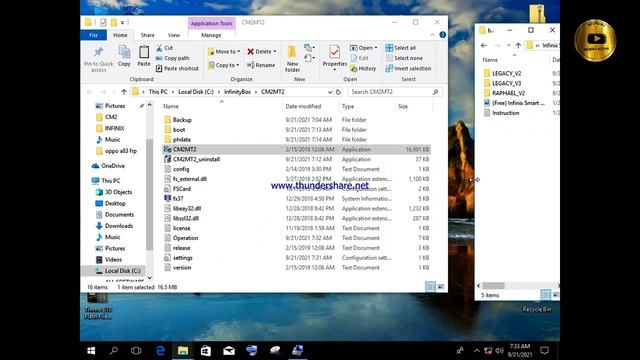Select Local Disk (C:) in sidebar
This screenshot has height=360, width=640.
[x=122, y=271]
